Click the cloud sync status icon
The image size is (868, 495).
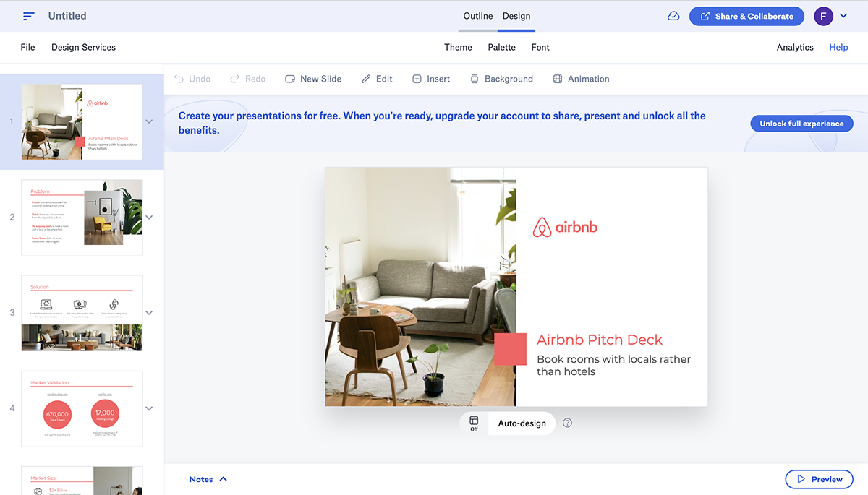pos(673,15)
